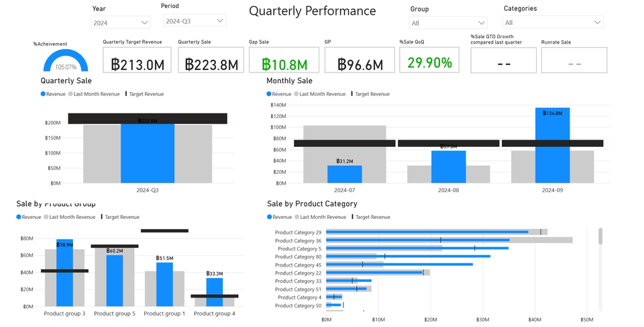
Task: Open the Year 2024 dropdown
Action: coord(120,23)
